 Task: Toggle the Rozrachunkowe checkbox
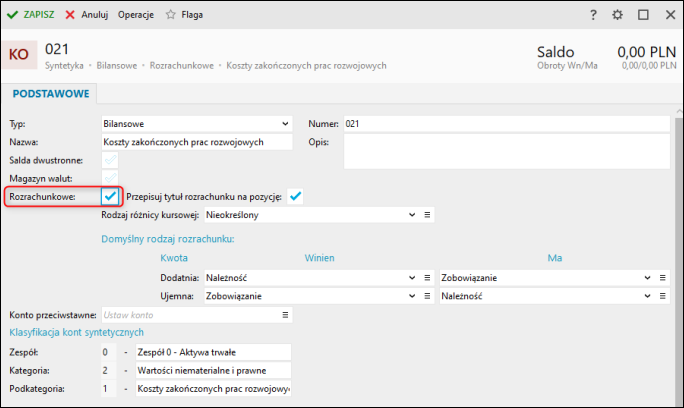tap(110, 196)
